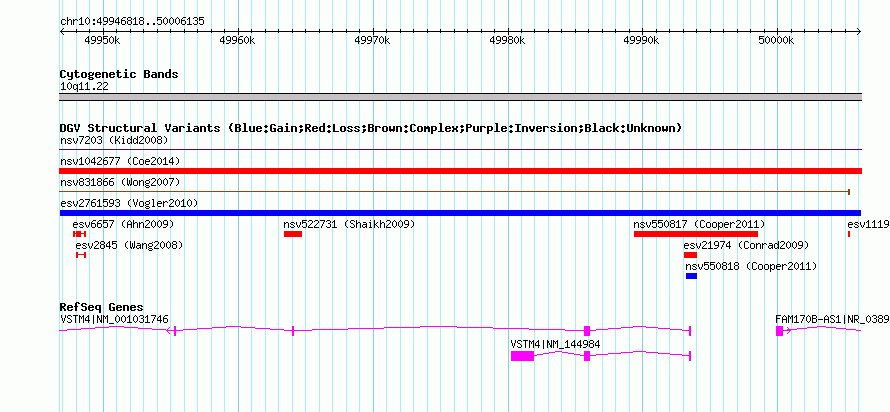Click the 10q11.22 band label
The image size is (890, 412).
tap(84, 87)
